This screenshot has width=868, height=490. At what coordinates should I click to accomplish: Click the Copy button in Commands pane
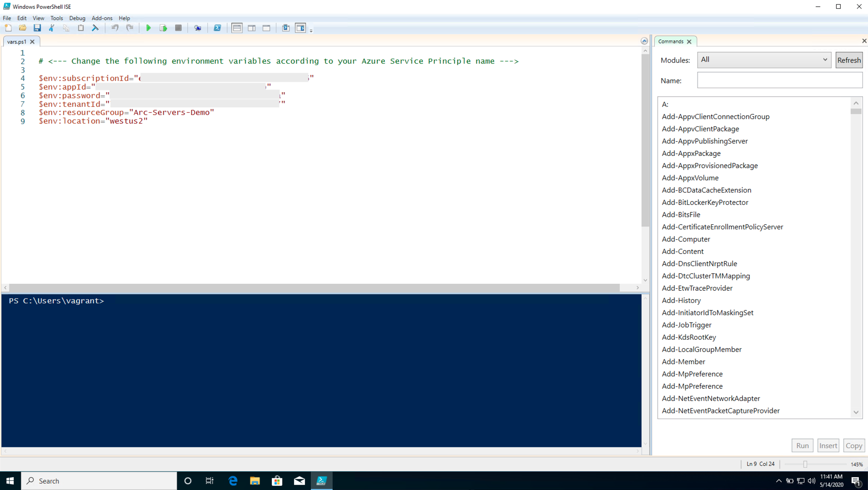(x=854, y=445)
